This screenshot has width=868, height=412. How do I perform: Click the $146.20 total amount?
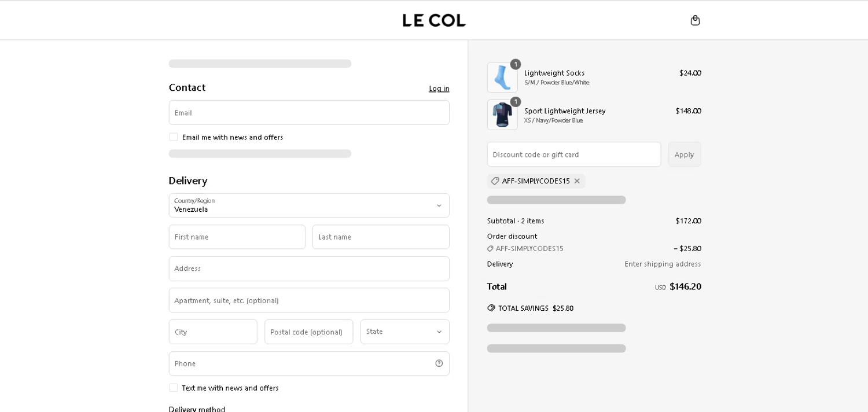pos(685,286)
